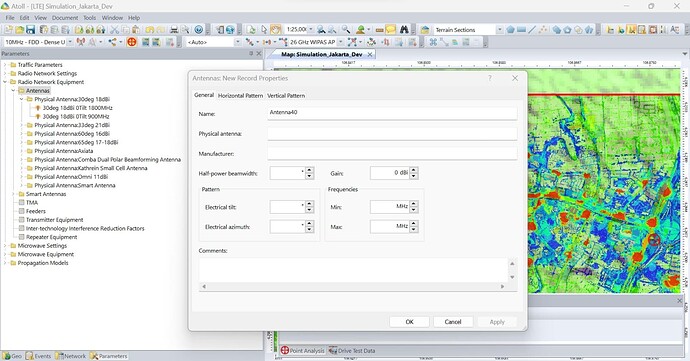The width and height of the screenshot is (690, 361).
Task: Click the New document icon in toolbar
Action: (8, 29)
